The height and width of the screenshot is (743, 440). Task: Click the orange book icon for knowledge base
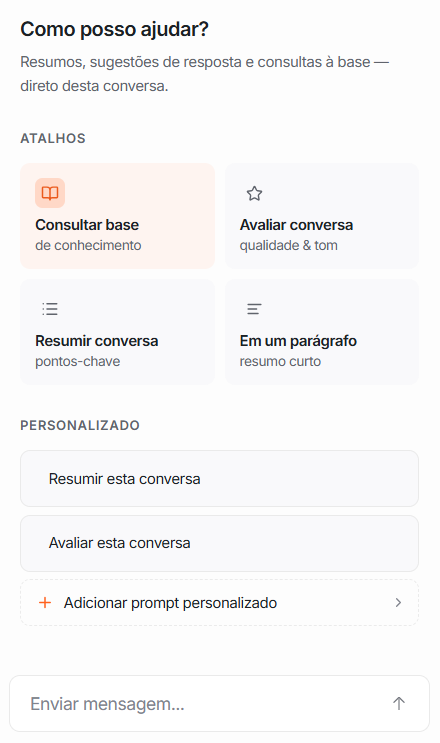[x=50, y=193]
